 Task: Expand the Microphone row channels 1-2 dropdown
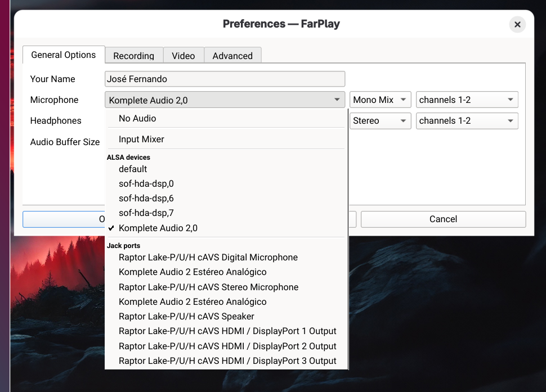click(x=467, y=100)
